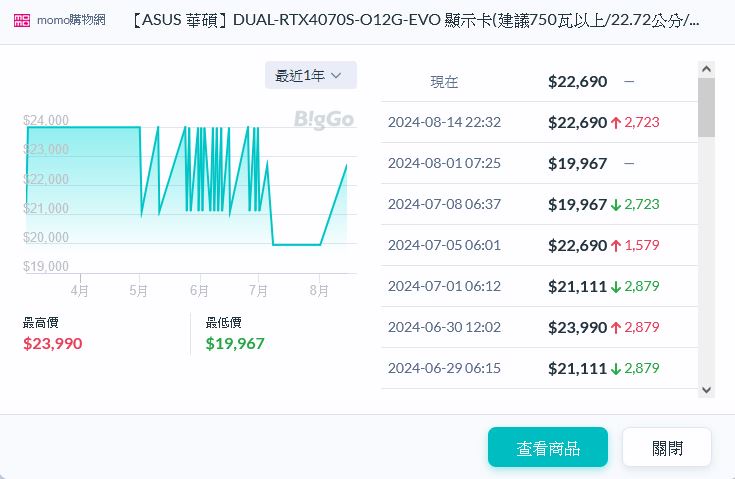Click the scrollbar down arrow in price list
This screenshot has width=735, height=479.
(706, 389)
